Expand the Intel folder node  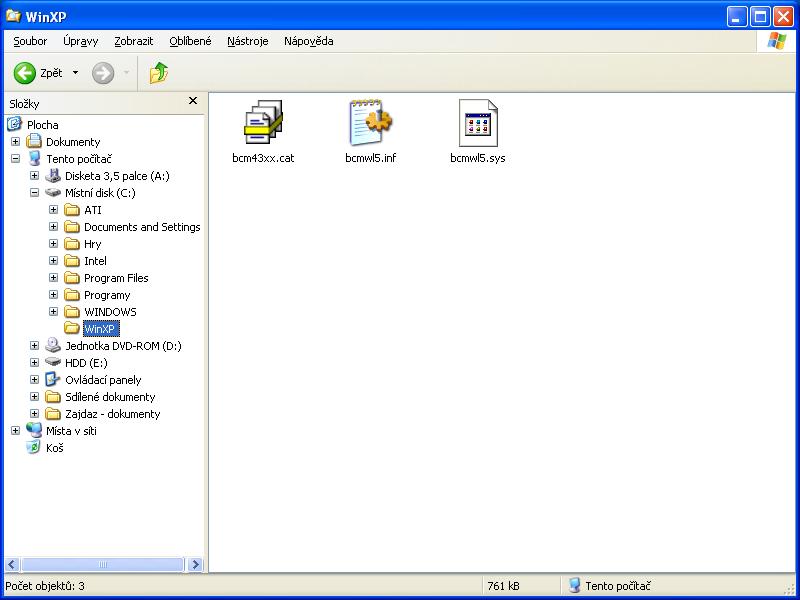click(x=53, y=261)
